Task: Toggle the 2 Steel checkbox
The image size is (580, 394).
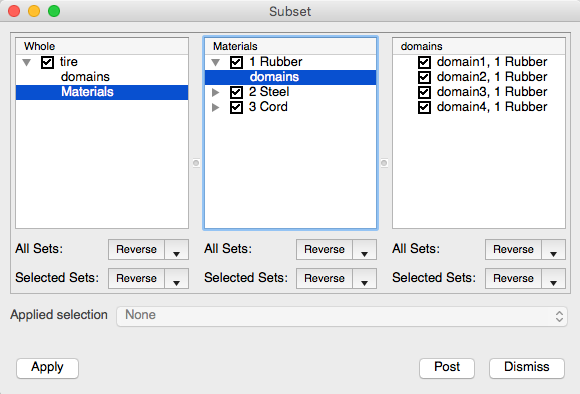Action: (x=236, y=92)
